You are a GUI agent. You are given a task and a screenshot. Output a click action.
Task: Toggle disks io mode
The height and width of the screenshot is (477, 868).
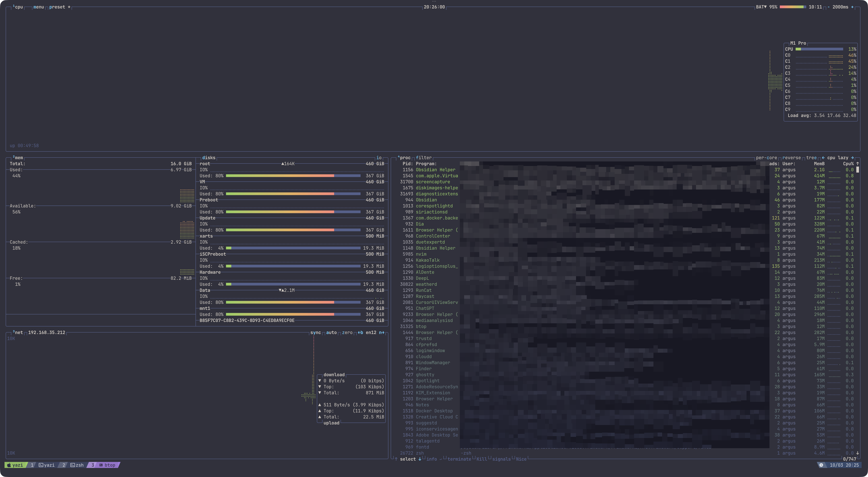379,158
